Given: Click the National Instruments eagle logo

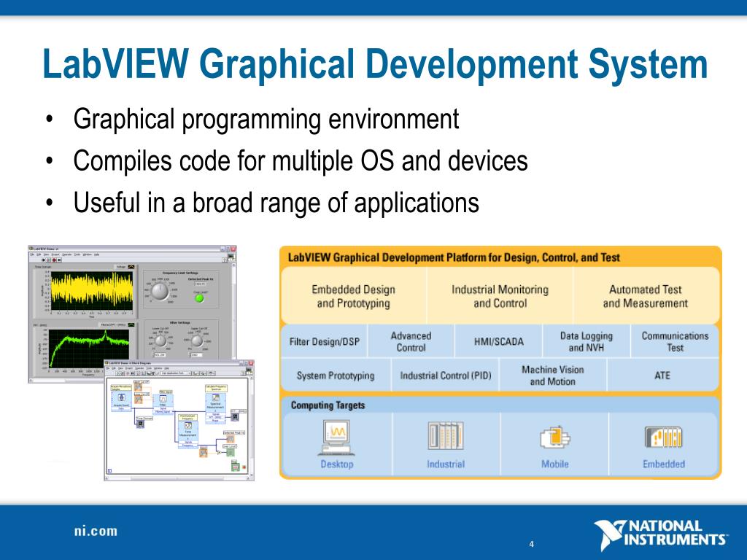Looking at the screenshot, I should click(611, 534).
